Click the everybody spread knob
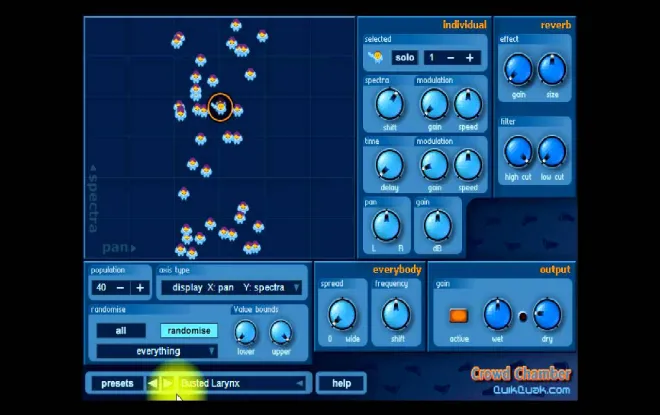This screenshot has width=660, height=415. coord(342,315)
